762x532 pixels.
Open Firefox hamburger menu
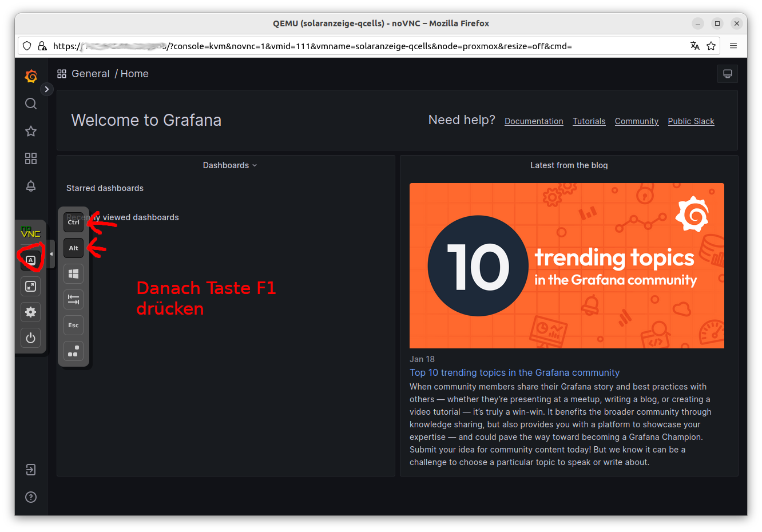coord(733,46)
